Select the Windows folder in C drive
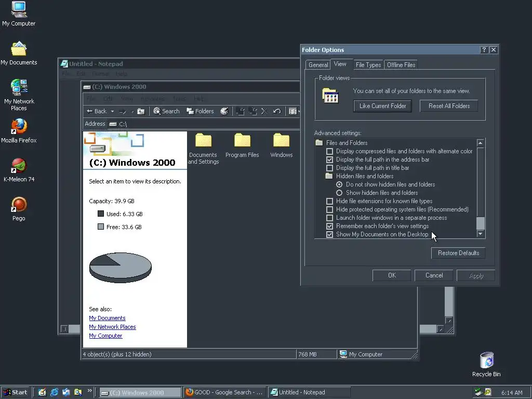Screen dimensions: 532x399 click(x=282, y=145)
